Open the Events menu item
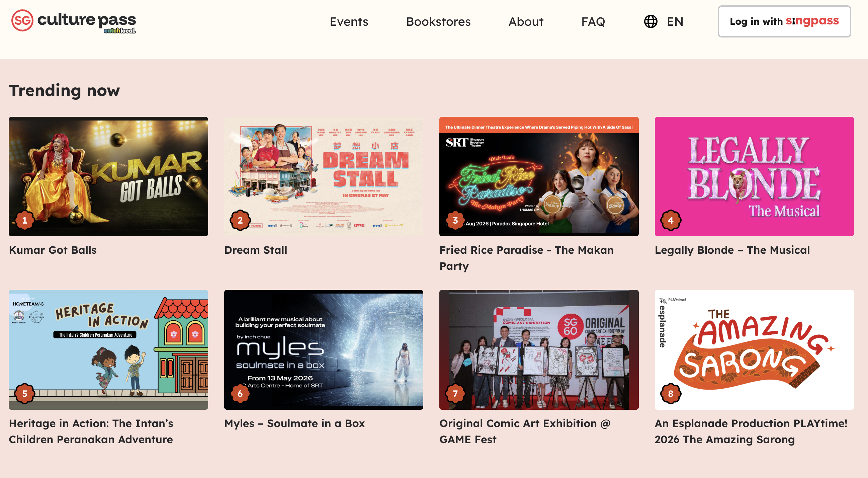This screenshot has height=478, width=868. [x=349, y=21]
